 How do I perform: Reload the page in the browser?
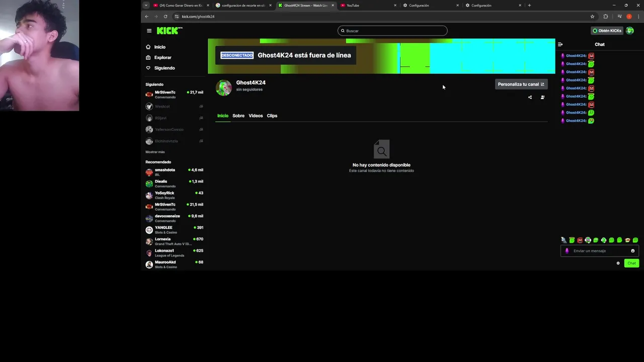coord(166,17)
